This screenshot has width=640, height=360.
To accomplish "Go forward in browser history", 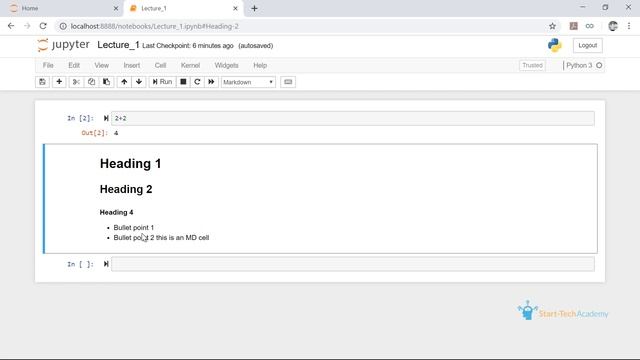I will pos(27,26).
